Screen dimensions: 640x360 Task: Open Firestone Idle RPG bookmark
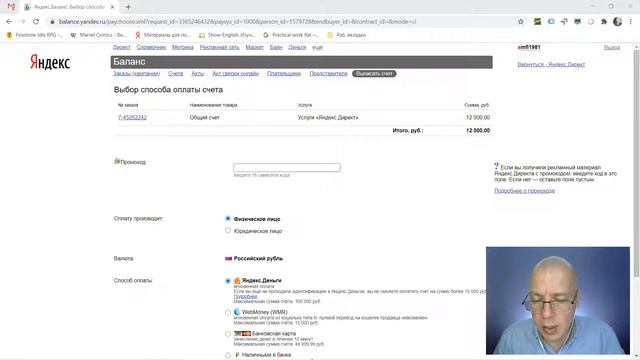(x=35, y=35)
